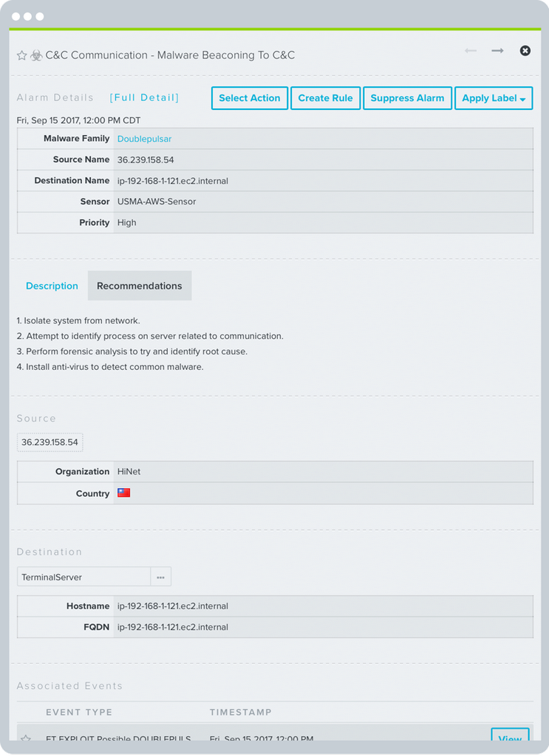Open the Apply Label dropdown
The height and width of the screenshot is (756, 549).
coord(493,97)
